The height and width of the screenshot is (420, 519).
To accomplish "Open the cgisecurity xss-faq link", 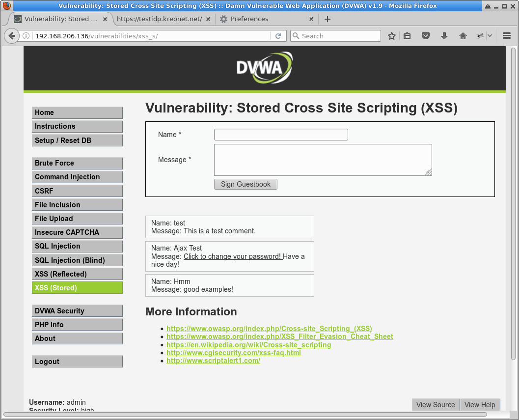I will (x=234, y=353).
